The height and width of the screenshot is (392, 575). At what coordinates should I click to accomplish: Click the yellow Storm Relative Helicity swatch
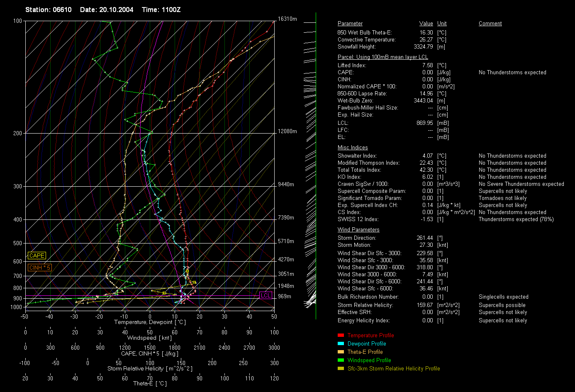[341, 368]
